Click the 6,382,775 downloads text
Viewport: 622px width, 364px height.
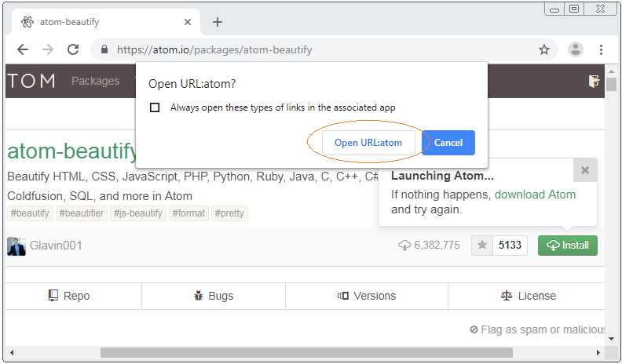pos(437,246)
